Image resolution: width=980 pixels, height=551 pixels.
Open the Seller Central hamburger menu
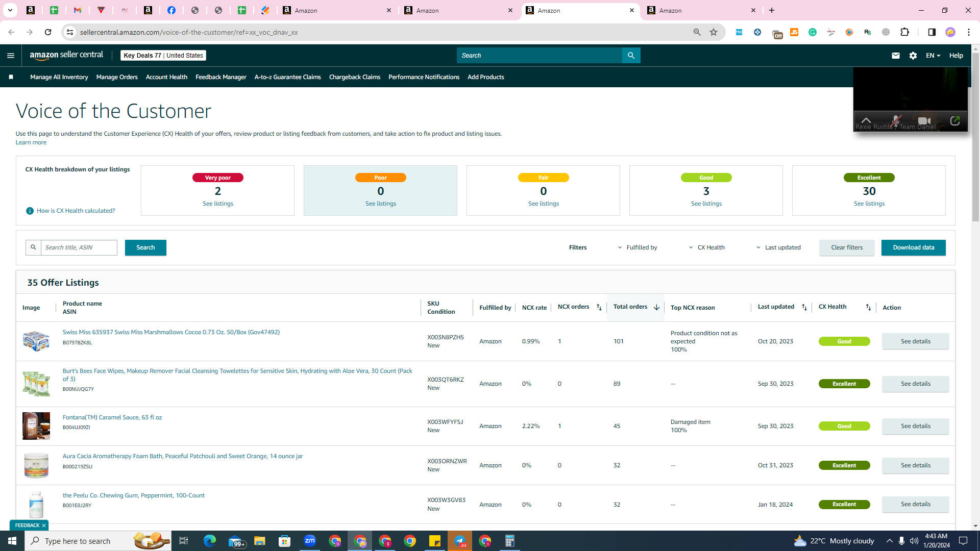pyautogui.click(x=11, y=56)
